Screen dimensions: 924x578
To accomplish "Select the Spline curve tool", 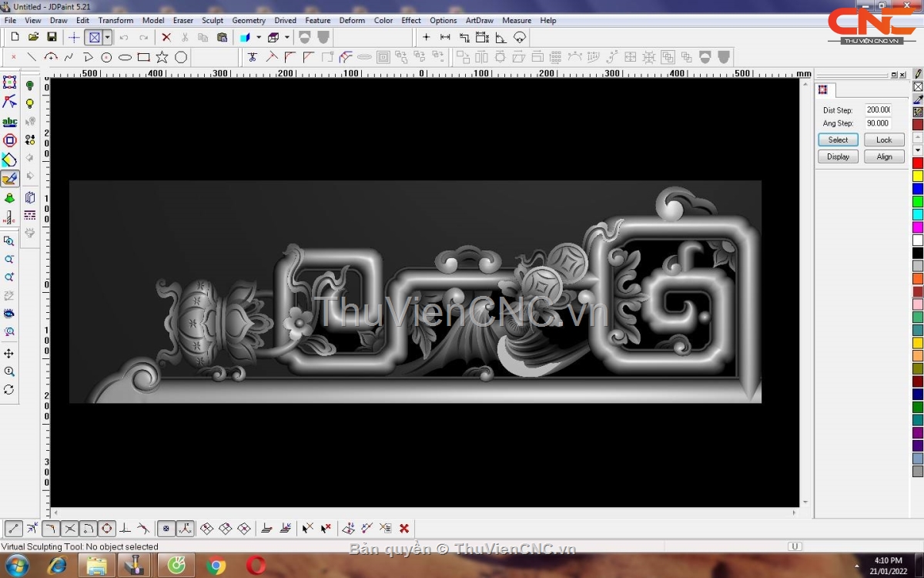I will [69, 57].
